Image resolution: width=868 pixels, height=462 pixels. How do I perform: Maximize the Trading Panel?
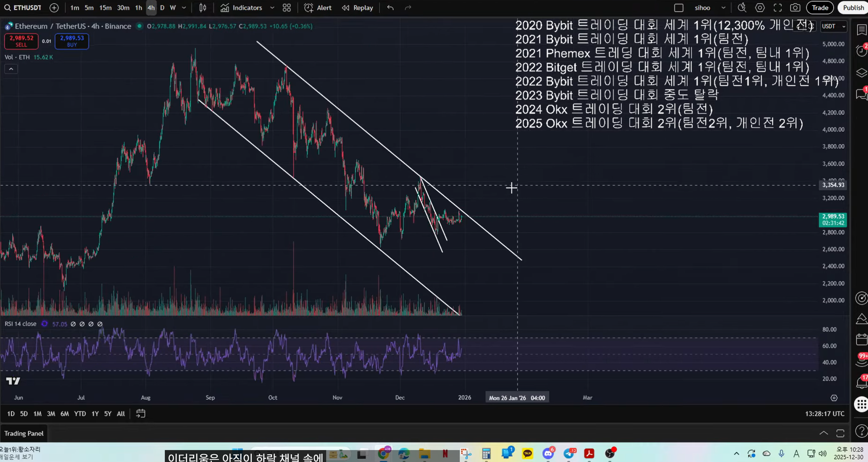pyautogui.click(x=840, y=433)
